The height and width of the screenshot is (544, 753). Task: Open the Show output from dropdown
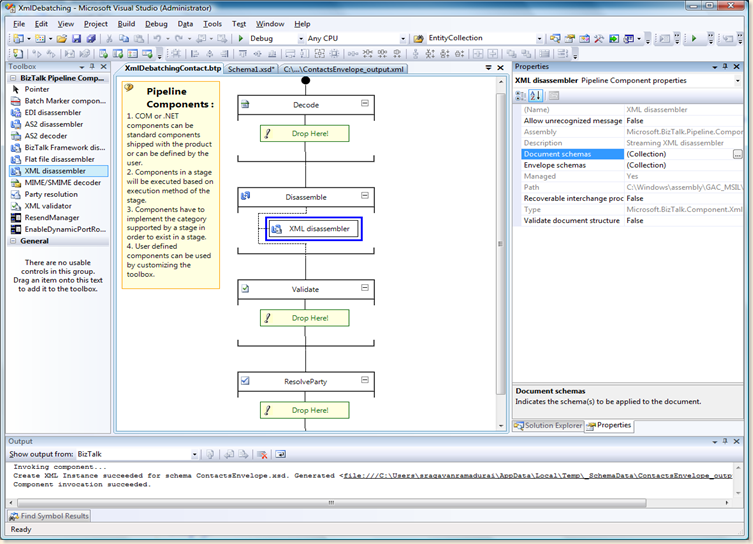195,454
